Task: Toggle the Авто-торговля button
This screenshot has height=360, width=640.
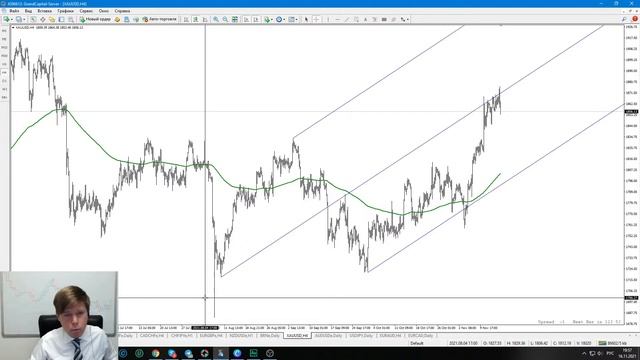Action: click(x=160, y=19)
